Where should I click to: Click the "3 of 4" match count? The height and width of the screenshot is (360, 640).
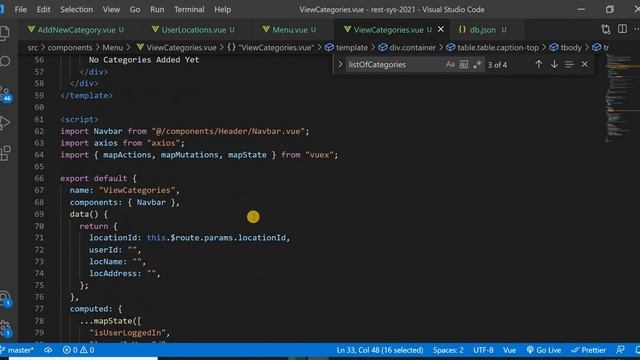(498, 64)
